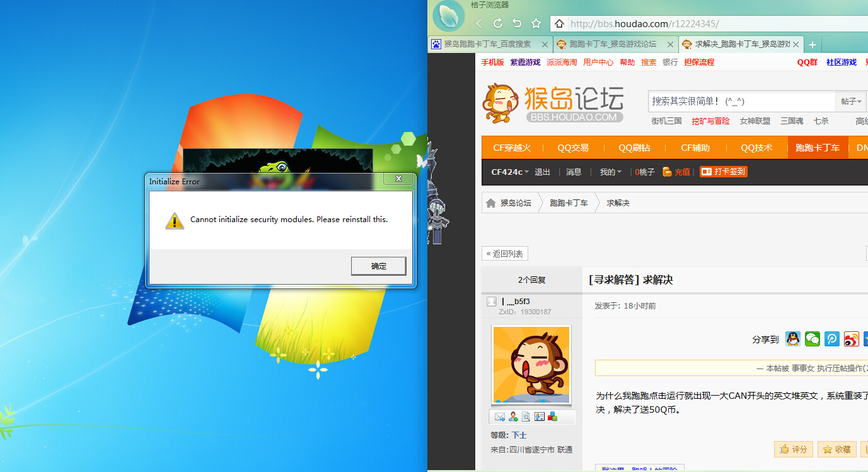Open the QQ技术 nav item
Image resolution: width=868 pixels, height=472 pixels.
(756, 148)
